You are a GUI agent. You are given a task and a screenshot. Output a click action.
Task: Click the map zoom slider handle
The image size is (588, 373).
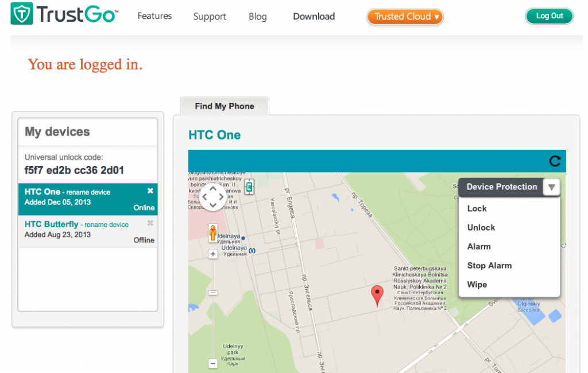[x=212, y=293]
